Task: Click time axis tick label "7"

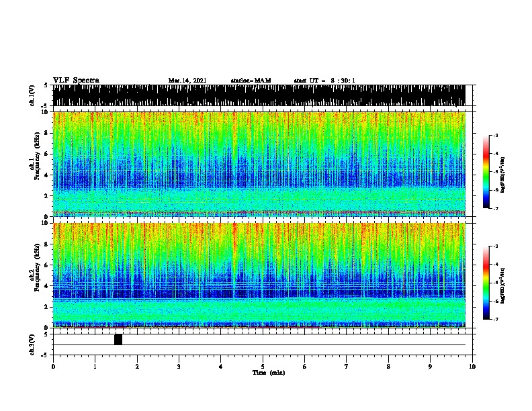Action: [346, 367]
